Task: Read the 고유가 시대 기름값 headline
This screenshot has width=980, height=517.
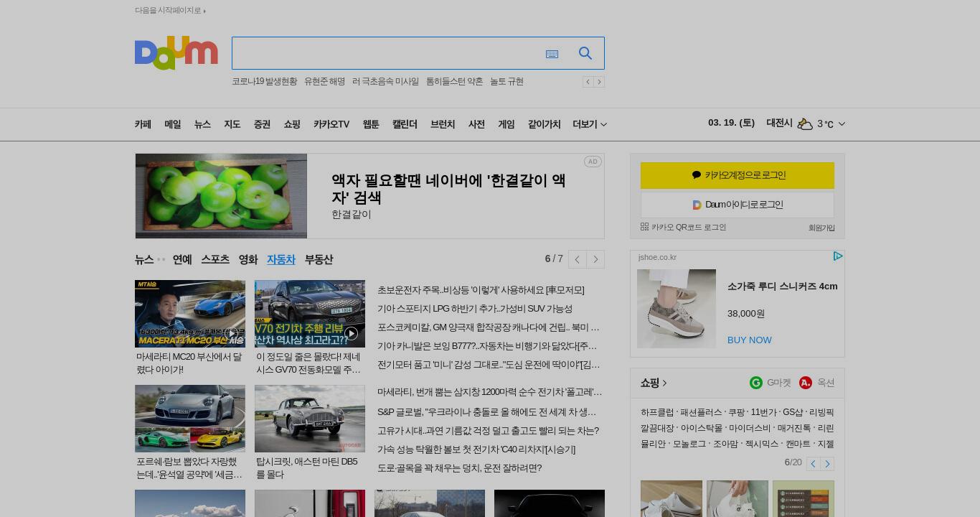Action: pos(488,431)
